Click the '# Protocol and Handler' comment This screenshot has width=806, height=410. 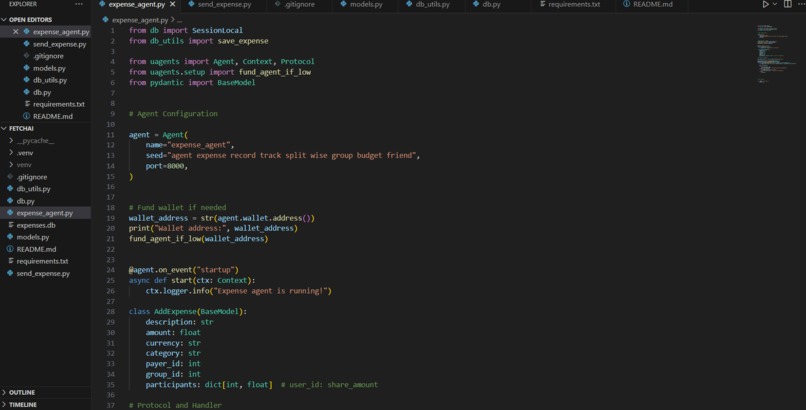pos(175,405)
